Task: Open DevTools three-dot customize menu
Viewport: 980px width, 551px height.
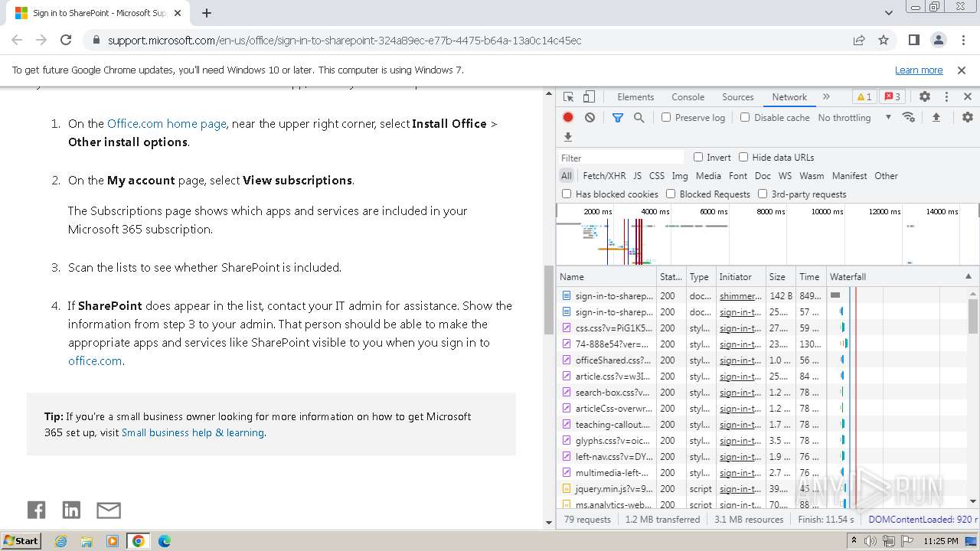Action: pos(946,97)
